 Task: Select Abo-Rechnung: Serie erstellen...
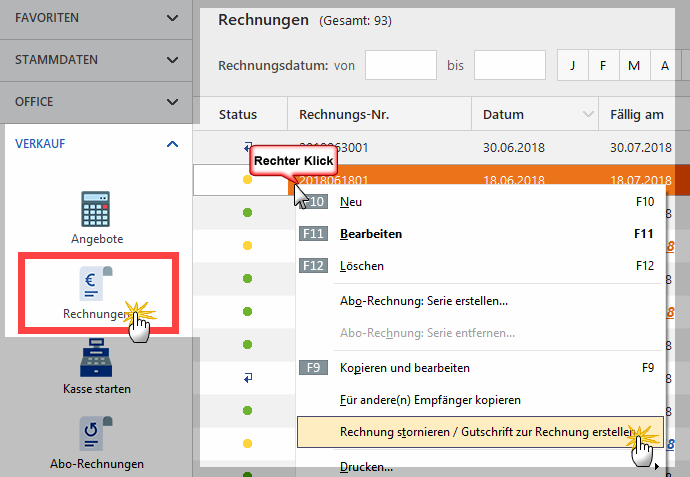[480, 301]
